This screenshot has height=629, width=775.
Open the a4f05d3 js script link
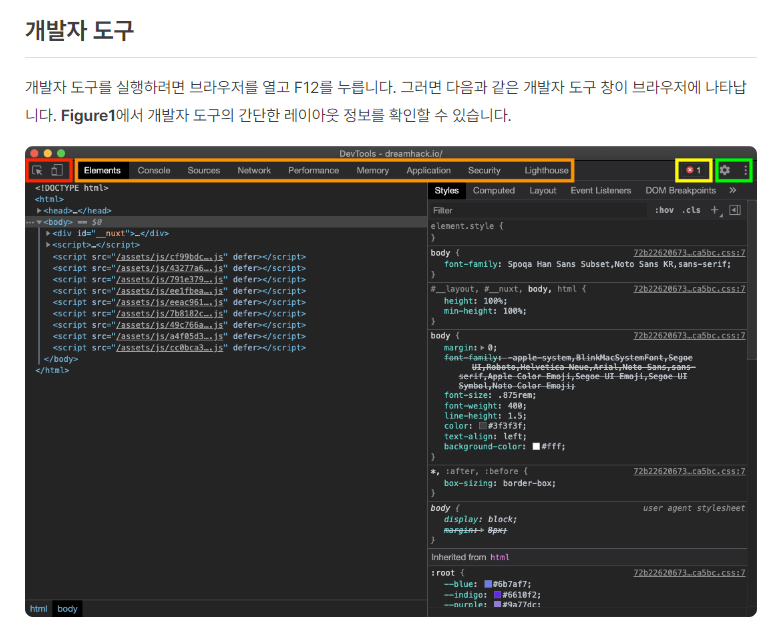pyautogui.click(x=169, y=336)
